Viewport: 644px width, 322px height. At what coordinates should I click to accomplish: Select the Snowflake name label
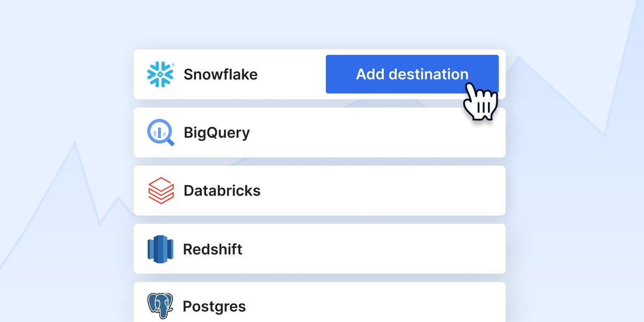pyautogui.click(x=221, y=74)
